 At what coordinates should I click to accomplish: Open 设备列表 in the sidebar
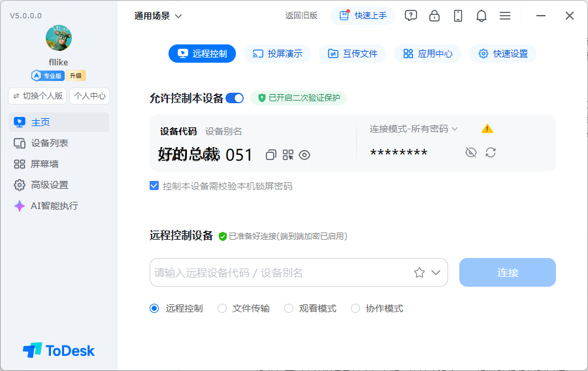(59, 143)
